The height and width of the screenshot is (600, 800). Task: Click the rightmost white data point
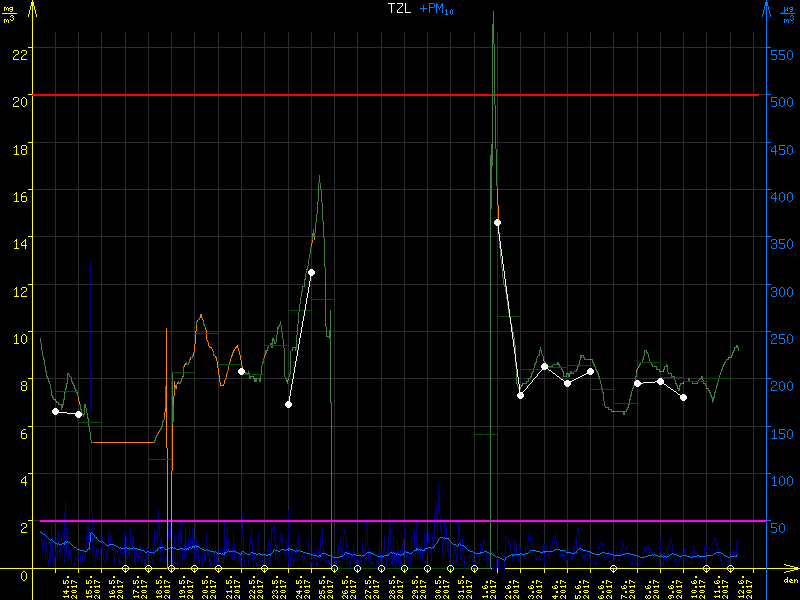tap(683, 397)
